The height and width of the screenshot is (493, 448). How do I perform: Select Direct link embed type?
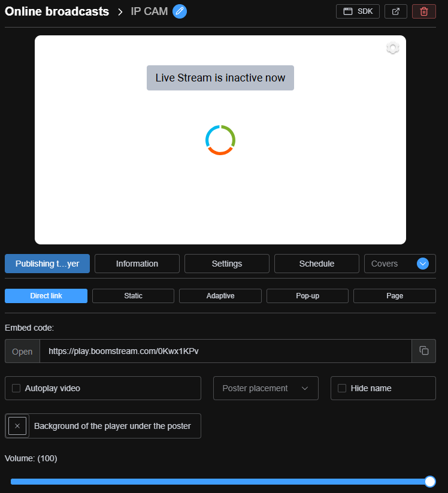click(46, 296)
